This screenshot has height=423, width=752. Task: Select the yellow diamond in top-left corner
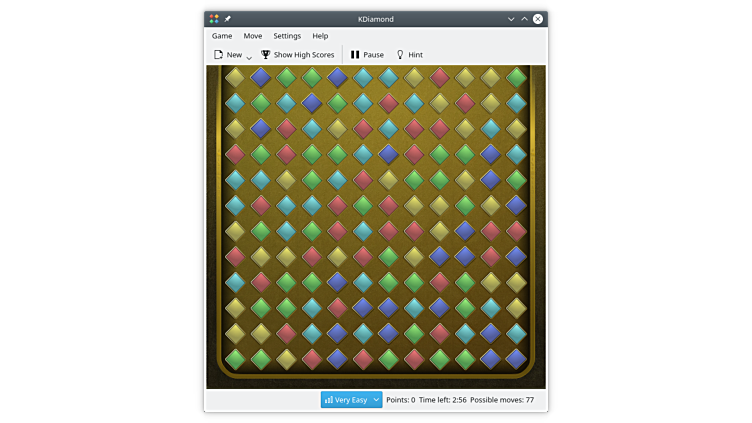[235, 77]
